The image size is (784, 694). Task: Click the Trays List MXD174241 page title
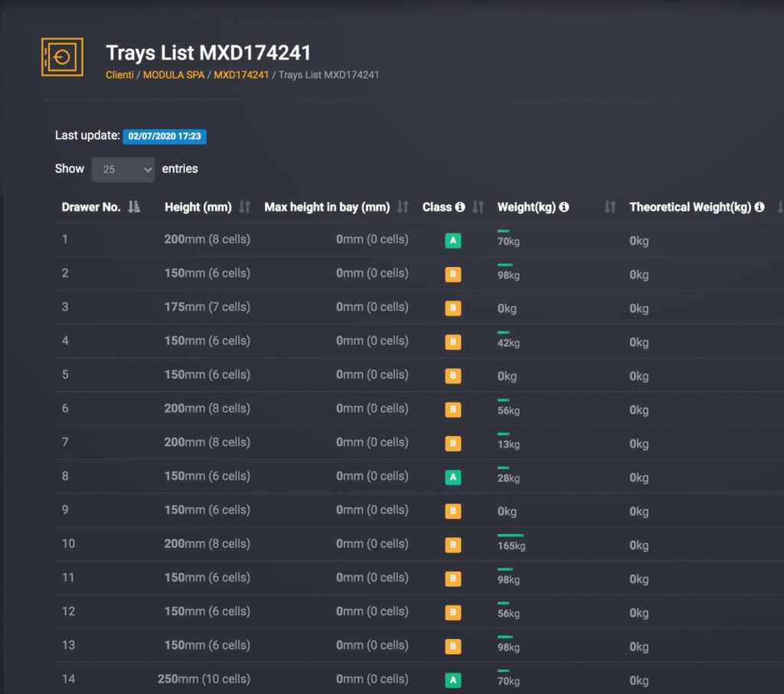tap(208, 53)
